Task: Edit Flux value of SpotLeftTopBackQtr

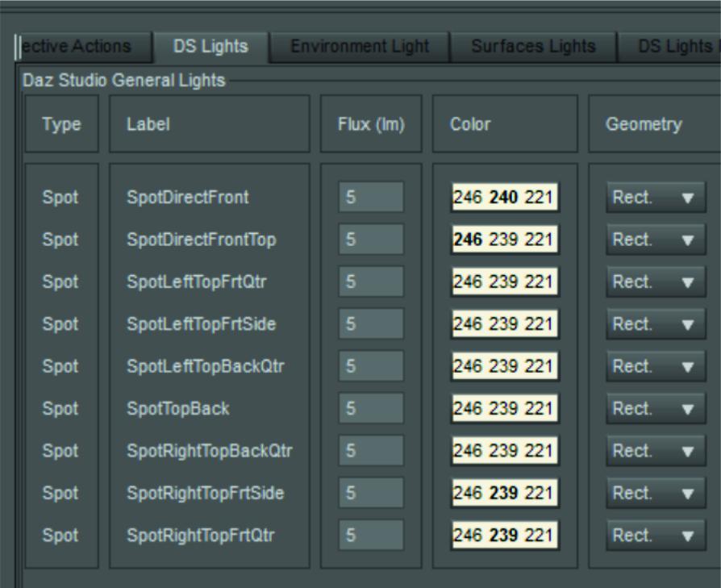Action: (371, 367)
